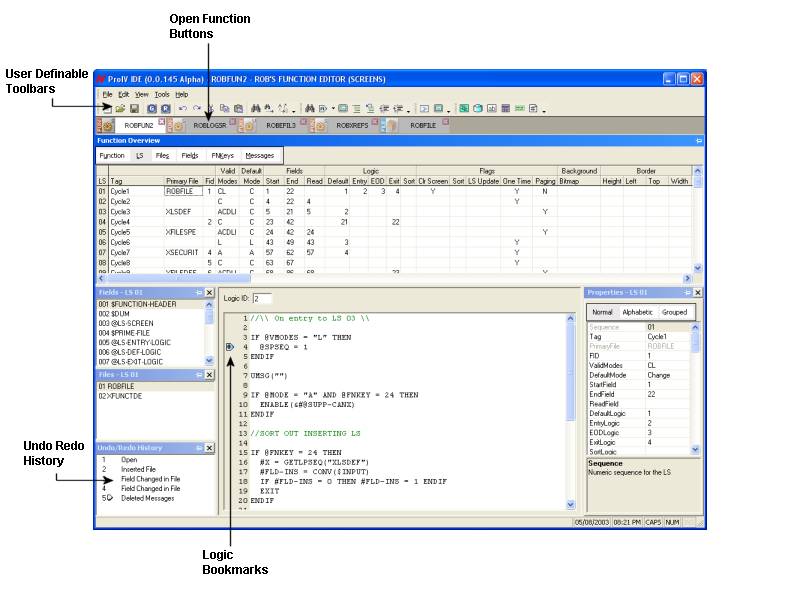Open the overflow arrow after the run icons

(x=448, y=111)
